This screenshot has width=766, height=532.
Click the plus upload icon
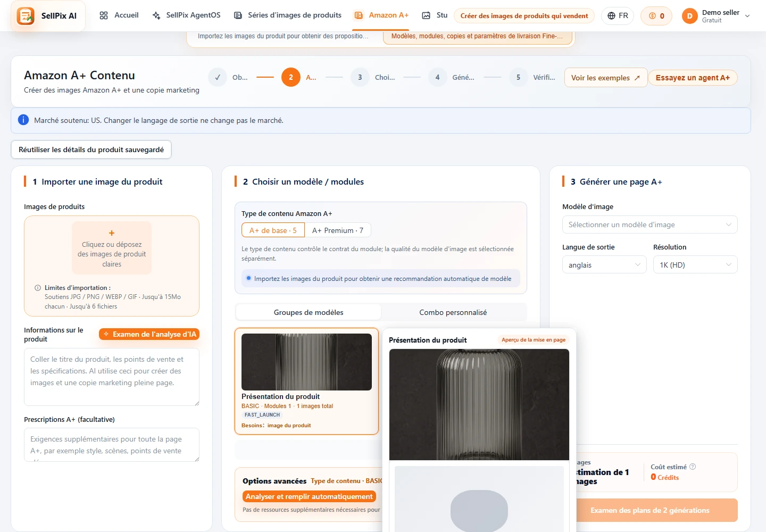(112, 233)
